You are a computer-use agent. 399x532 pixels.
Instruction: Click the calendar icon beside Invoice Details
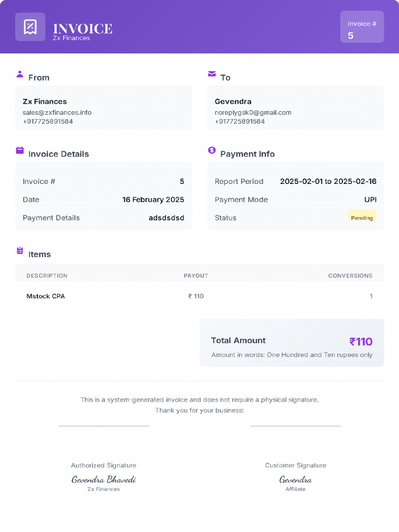(20, 151)
